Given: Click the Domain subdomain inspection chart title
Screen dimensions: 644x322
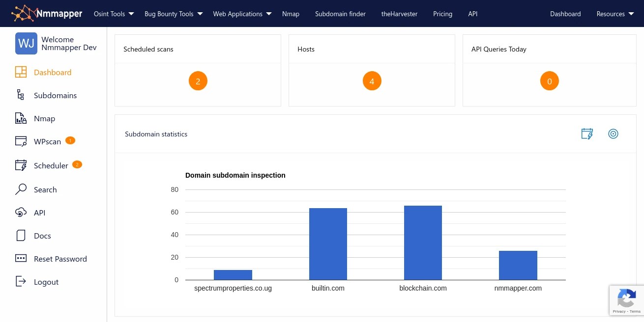Looking at the screenshot, I should tap(235, 175).
